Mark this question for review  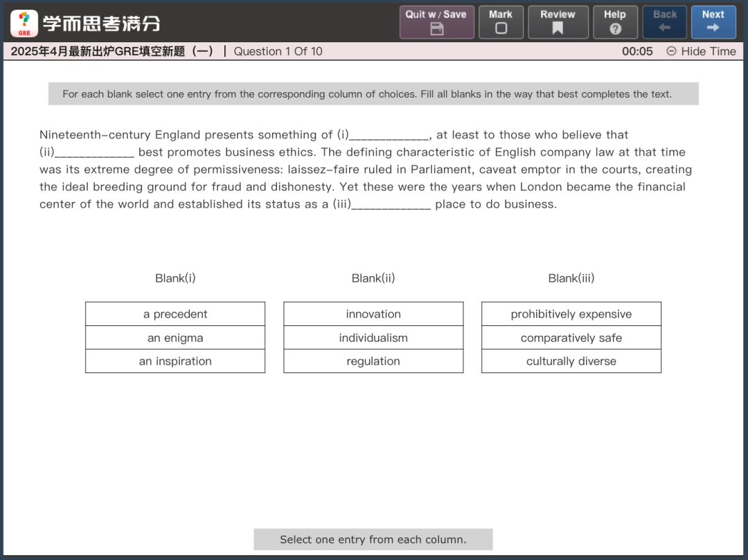coord(501,22)
